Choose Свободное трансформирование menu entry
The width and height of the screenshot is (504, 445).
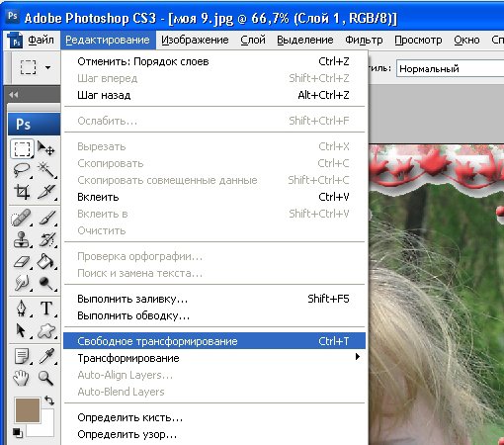214,341
